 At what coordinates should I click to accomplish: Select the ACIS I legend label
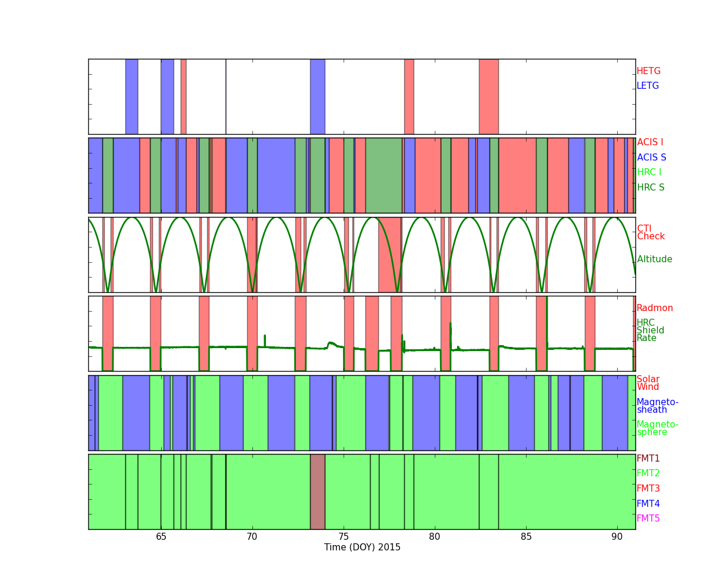650,142
